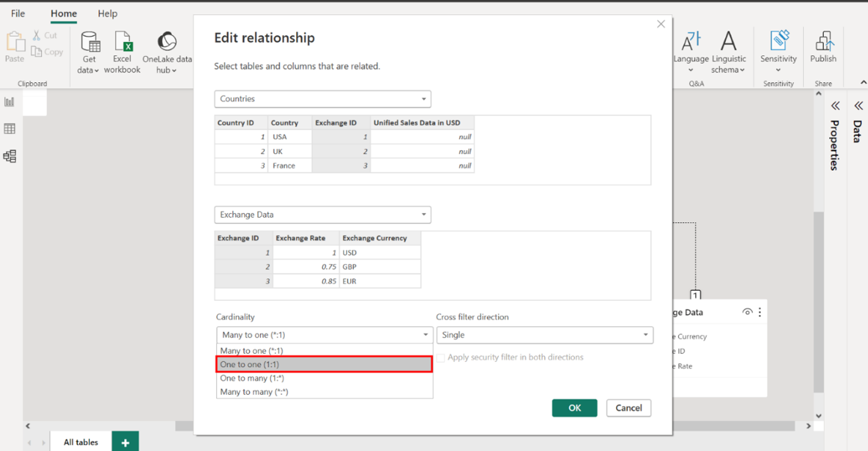Expand the Cross filter direction dropdown
Viewport: 868px width, 451px height.
544,335
